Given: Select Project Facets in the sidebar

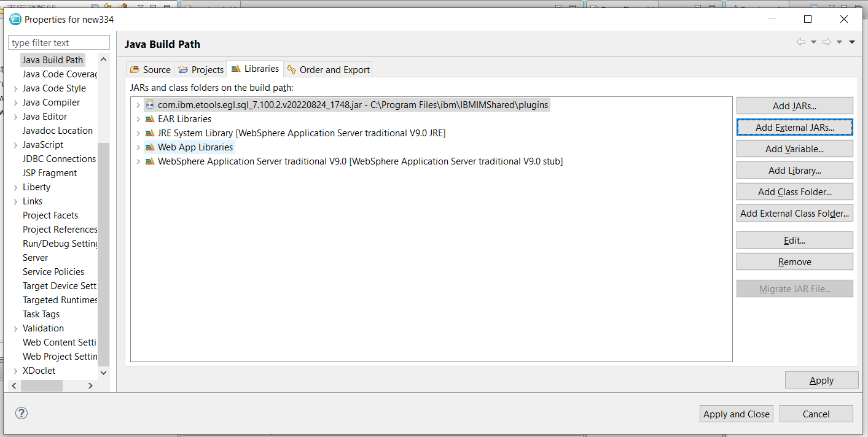Looking at the screenshot, I should (50, 215).
